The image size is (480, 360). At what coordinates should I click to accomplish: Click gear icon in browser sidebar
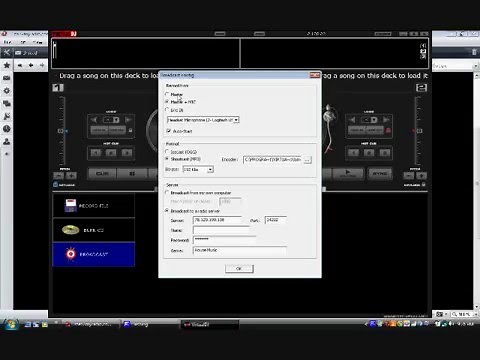tap(6, 91)
